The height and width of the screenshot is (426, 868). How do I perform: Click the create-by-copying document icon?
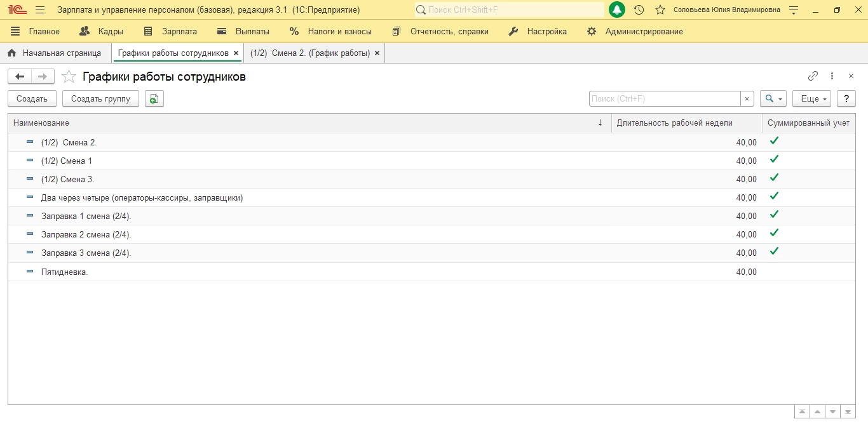154,98
